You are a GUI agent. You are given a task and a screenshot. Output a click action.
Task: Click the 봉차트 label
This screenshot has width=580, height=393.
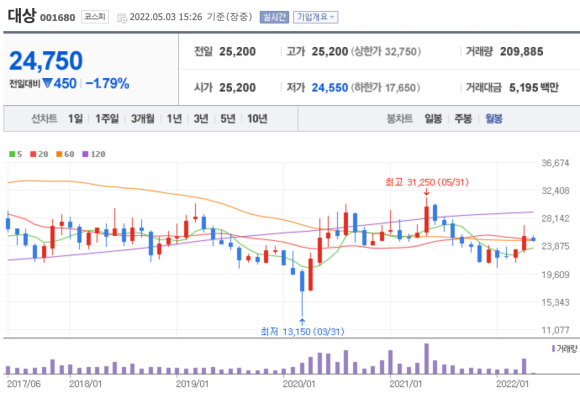tap(399, 119)
